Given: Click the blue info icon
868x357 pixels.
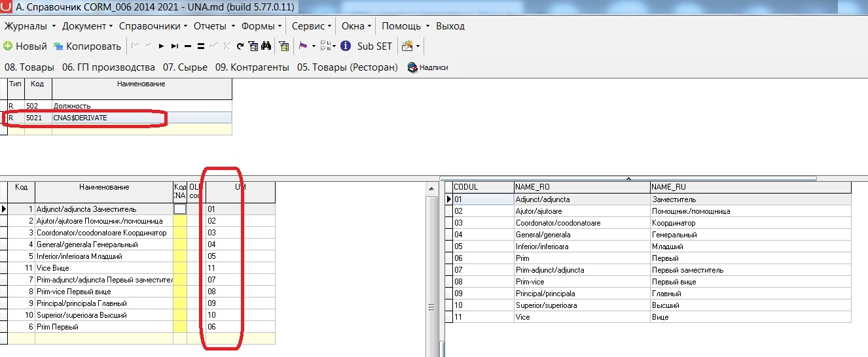Looking at the screenshot, I should pyautogui.click(x=345, y=46).
